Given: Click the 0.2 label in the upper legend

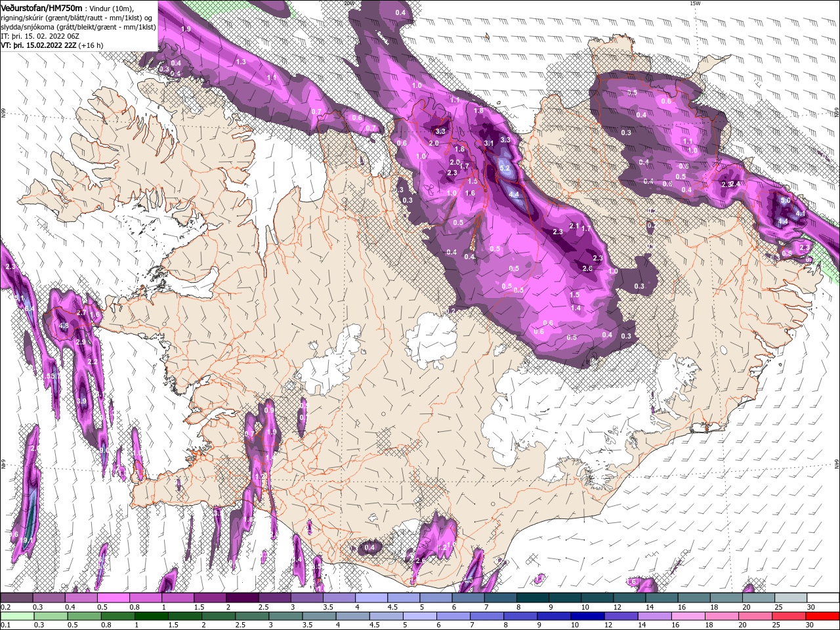Looking at the screenshot, I should point(5,607).
